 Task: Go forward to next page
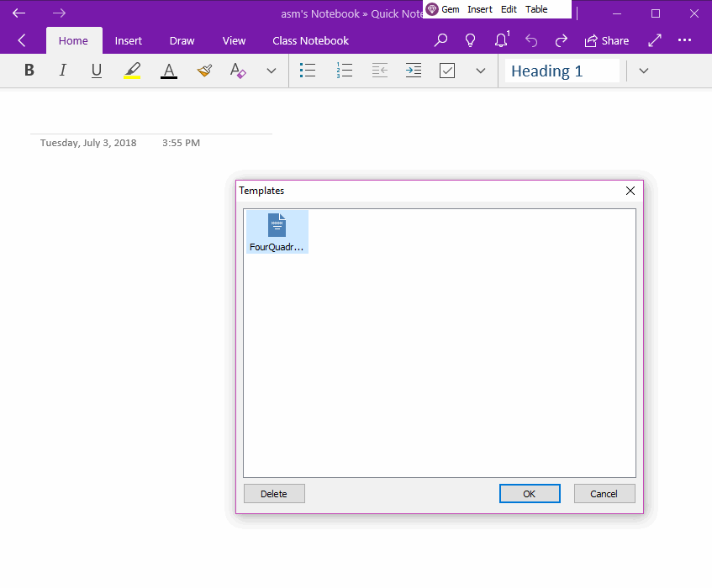[x=59, y=13]
